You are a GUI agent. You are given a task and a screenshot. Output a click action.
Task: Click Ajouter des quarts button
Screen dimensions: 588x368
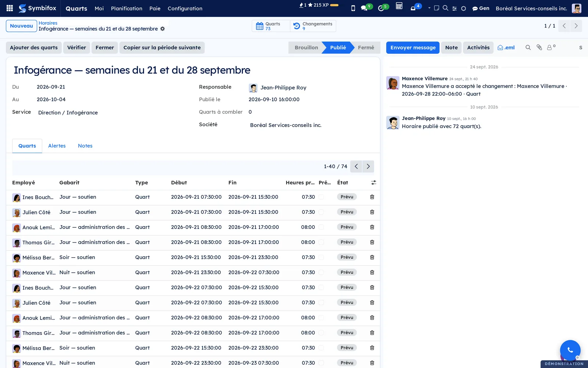34,47
